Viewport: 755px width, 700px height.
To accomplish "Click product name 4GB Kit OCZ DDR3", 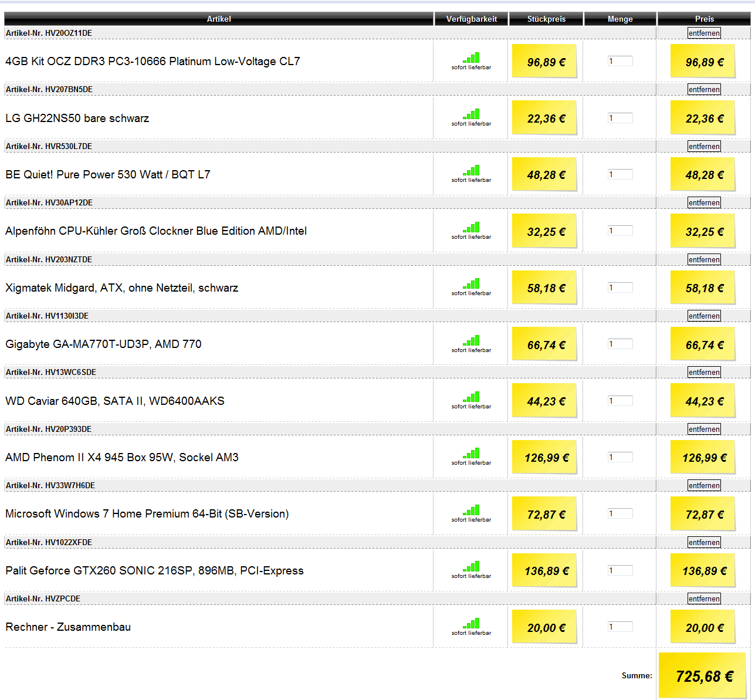I will tap(153, 61).
